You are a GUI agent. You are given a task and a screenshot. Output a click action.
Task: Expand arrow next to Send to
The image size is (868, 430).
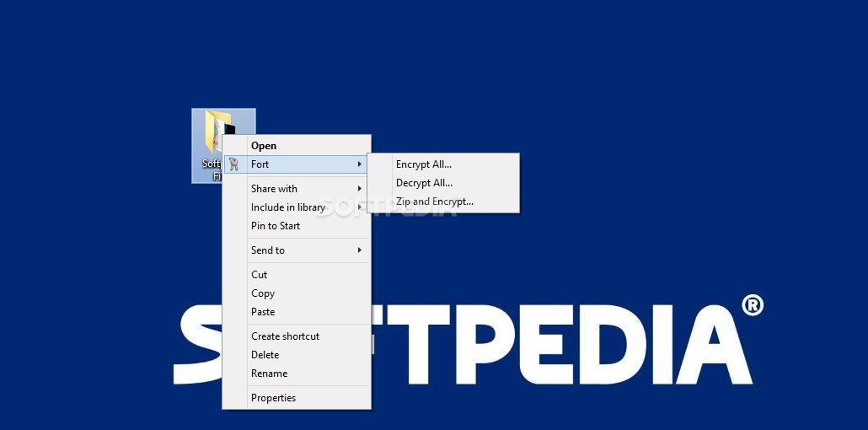pyautogui.click(x=359, y=250)
